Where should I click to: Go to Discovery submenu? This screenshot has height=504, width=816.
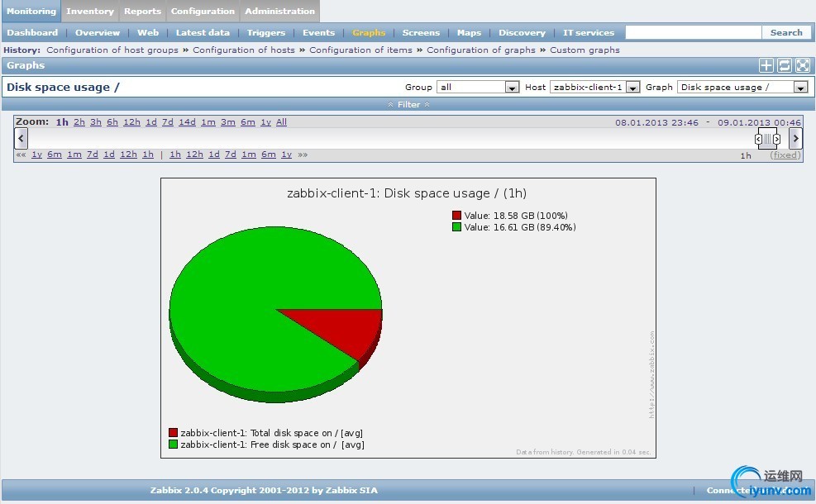522,32
